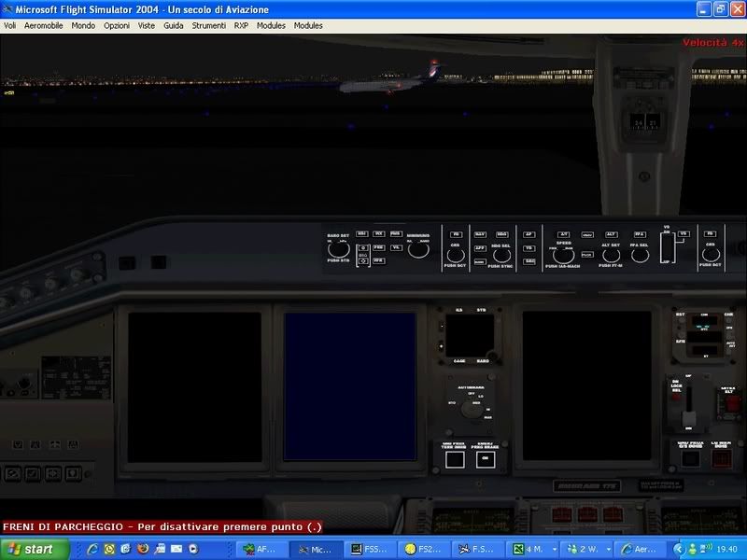
Task: Click the chronometer clock panel
Action: tap(704, 335)
